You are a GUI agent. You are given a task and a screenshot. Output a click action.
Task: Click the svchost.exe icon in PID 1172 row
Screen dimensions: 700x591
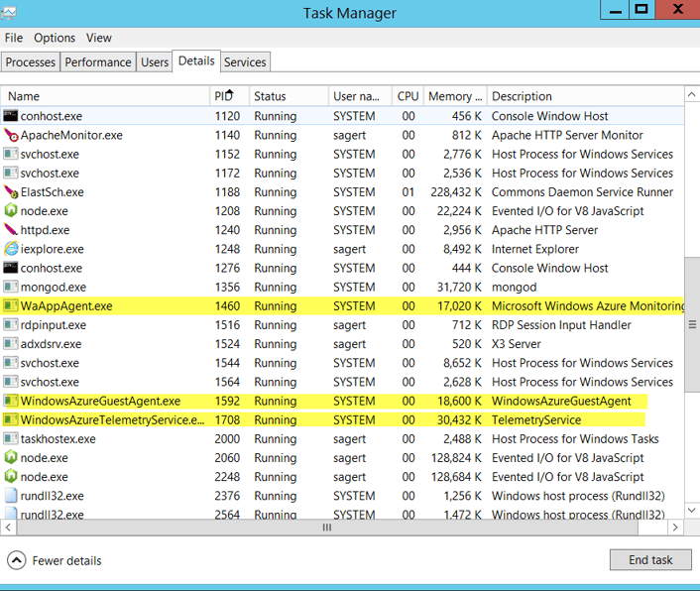click(x=10, y=173)
